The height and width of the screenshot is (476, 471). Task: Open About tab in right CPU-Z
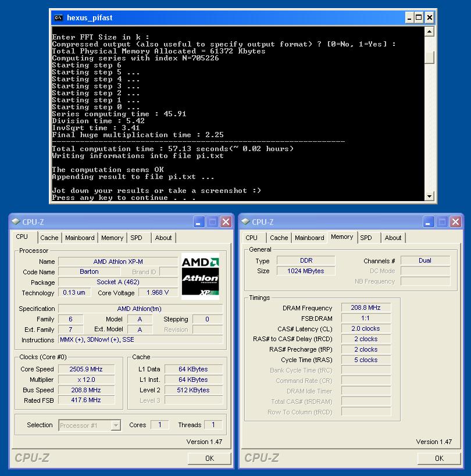click(393, 238)
